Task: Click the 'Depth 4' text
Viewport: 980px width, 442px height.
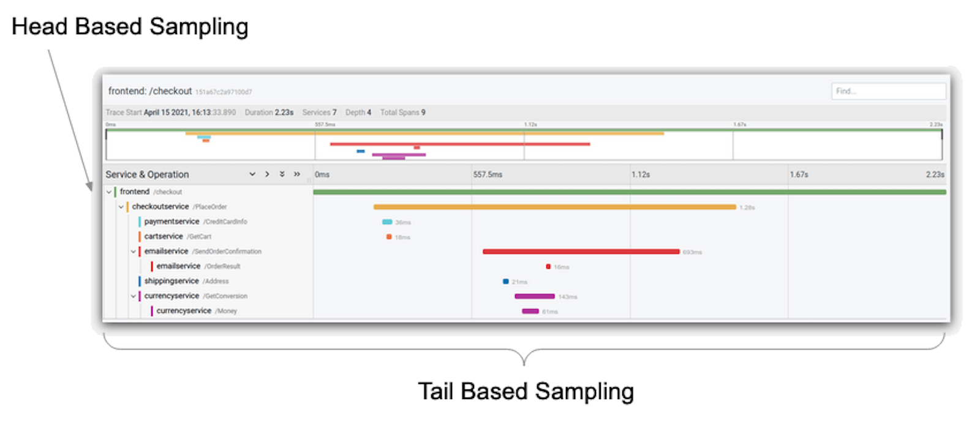Action: 358,113
